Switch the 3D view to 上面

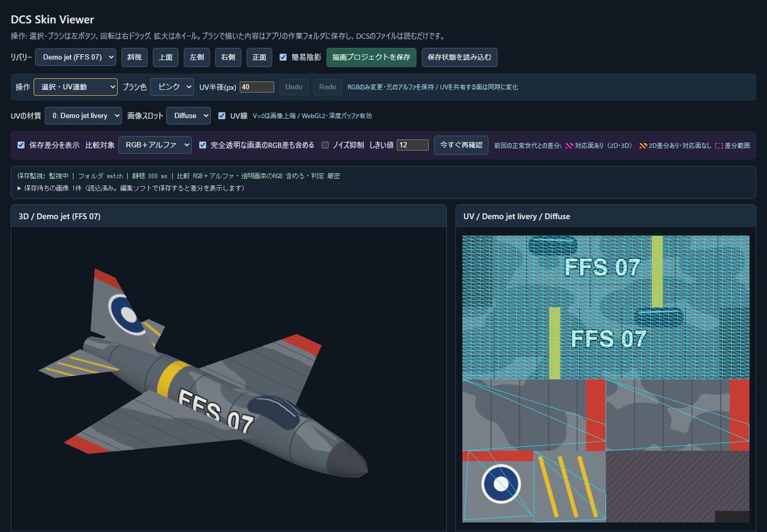[166, 57]
